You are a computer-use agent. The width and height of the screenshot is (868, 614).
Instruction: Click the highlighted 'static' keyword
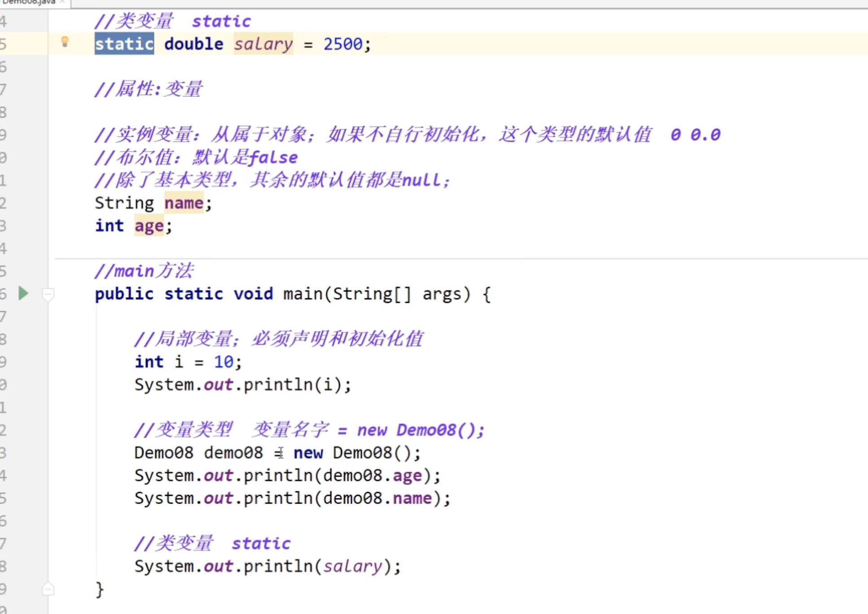point(124,44)
